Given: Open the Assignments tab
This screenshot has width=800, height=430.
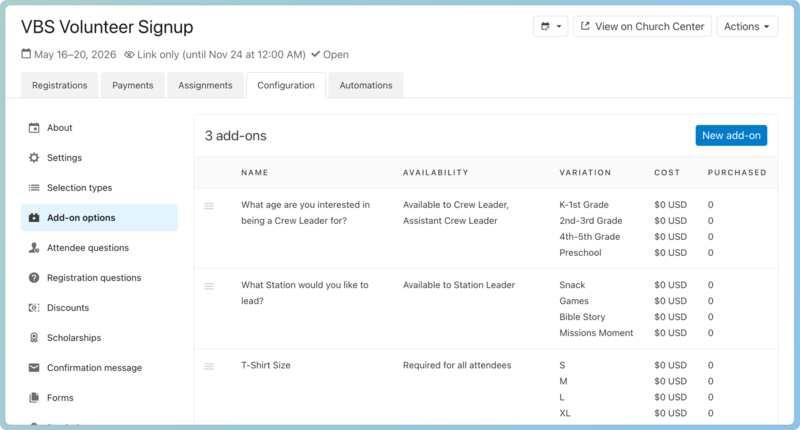Looking at the screenshot, I should pyautogui.click(x=205, y=86).
